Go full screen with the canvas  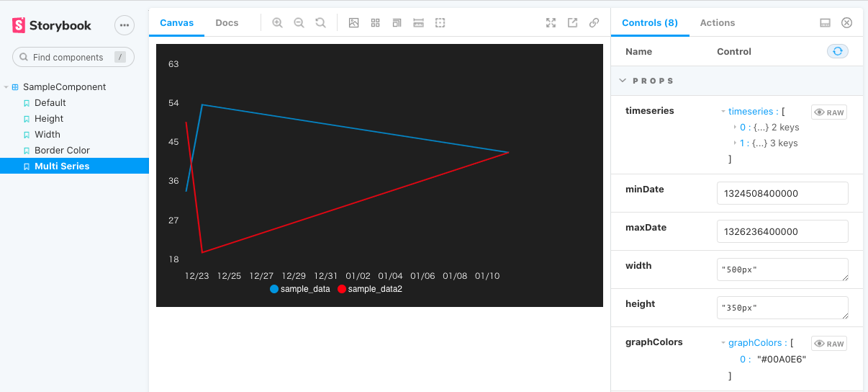[551, 22]
